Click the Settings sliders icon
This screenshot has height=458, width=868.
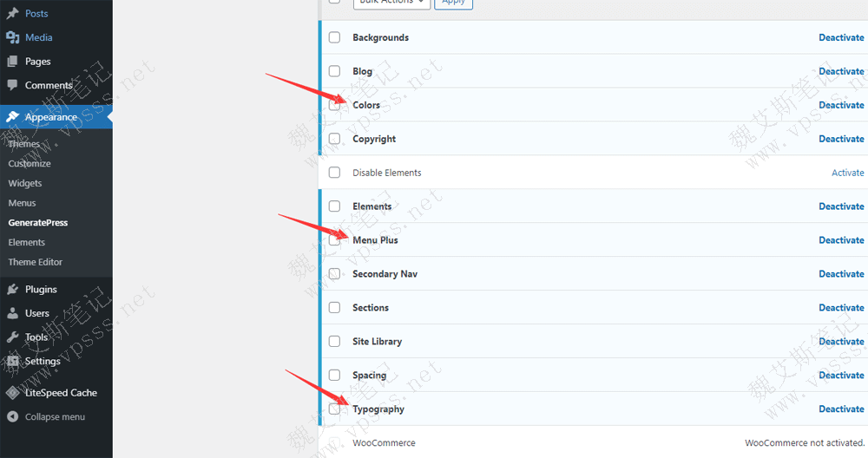12,361
